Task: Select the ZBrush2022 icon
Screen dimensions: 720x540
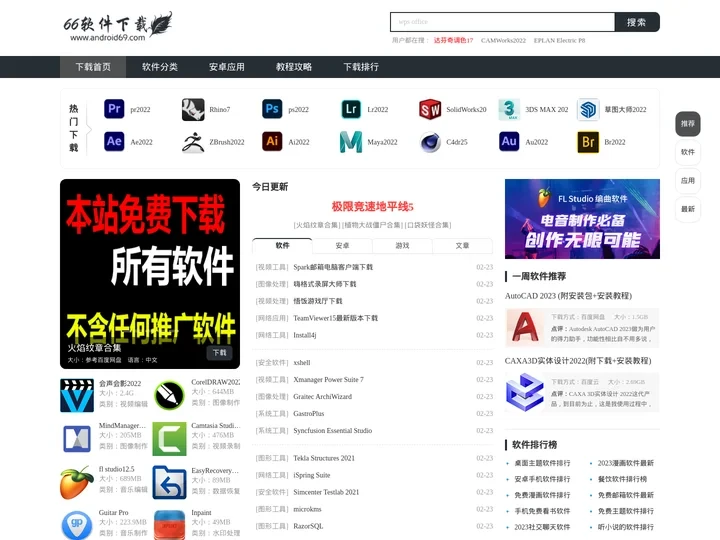Action: (193, 142)
